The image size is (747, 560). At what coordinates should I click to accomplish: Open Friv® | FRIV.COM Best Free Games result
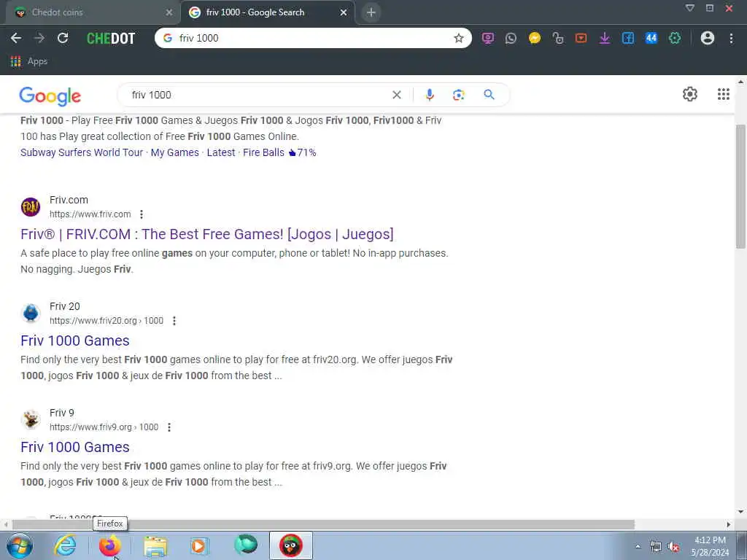coord(207,234)
